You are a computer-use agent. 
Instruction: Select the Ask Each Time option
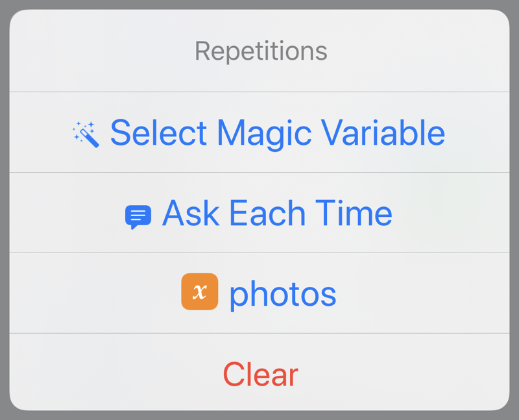[x=259, y=213]
